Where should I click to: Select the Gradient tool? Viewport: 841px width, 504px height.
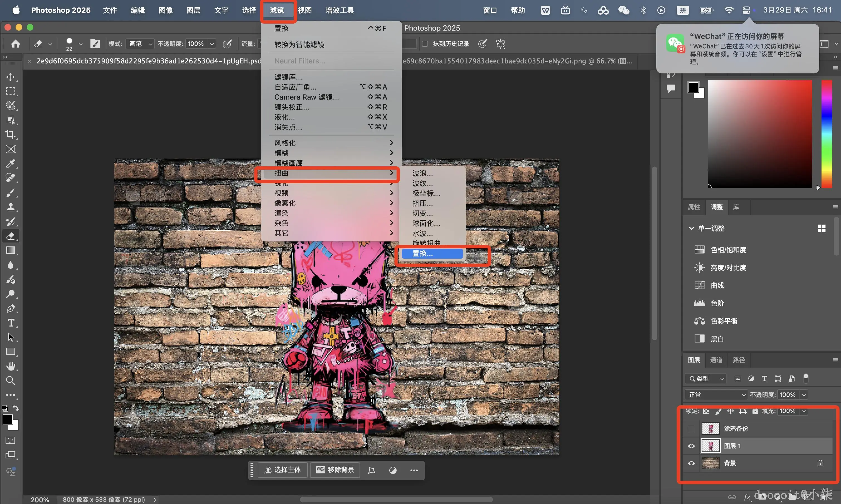[x=11, y=250]
